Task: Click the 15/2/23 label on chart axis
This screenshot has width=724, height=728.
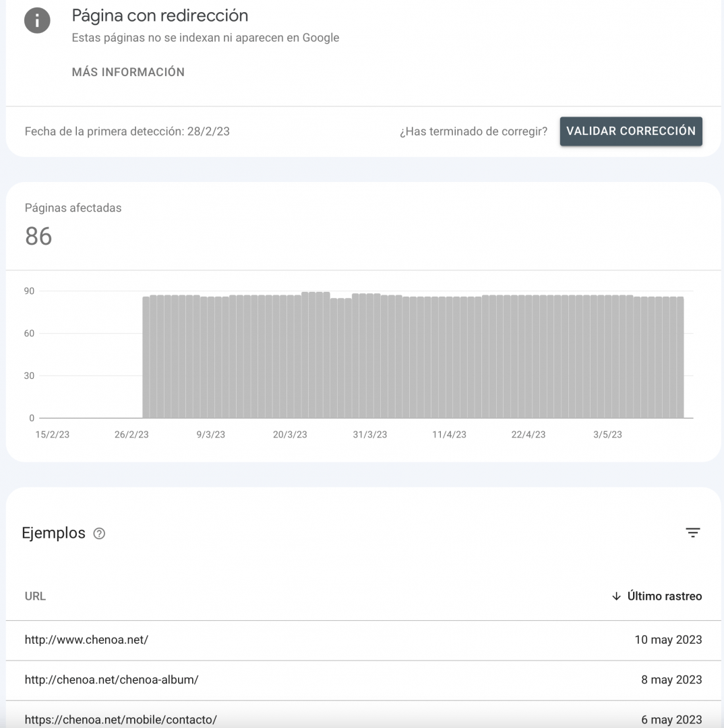Action: tap(53, 435)
